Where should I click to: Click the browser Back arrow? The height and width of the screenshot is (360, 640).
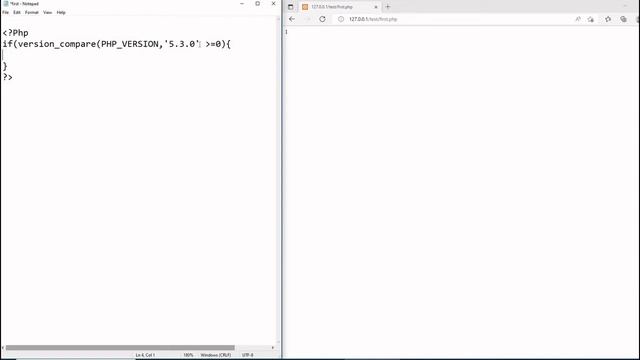291,19
